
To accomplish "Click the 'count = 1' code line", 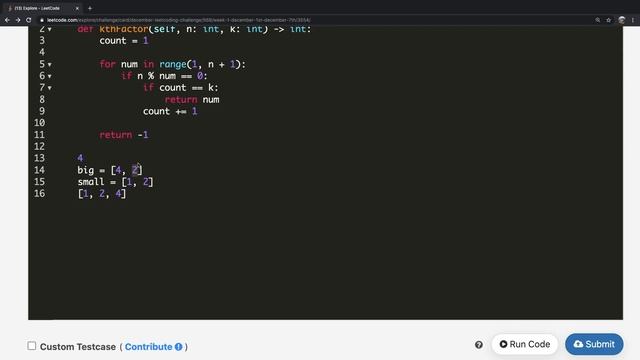I will point(124,41).
